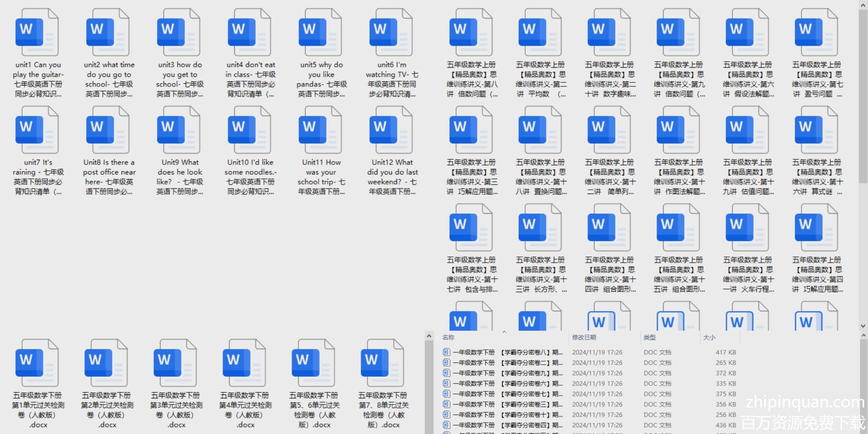This screenshot has height=434, width=868.
Task: Select the Unit9 What does he look like icon
Action: tap(178, 130)
